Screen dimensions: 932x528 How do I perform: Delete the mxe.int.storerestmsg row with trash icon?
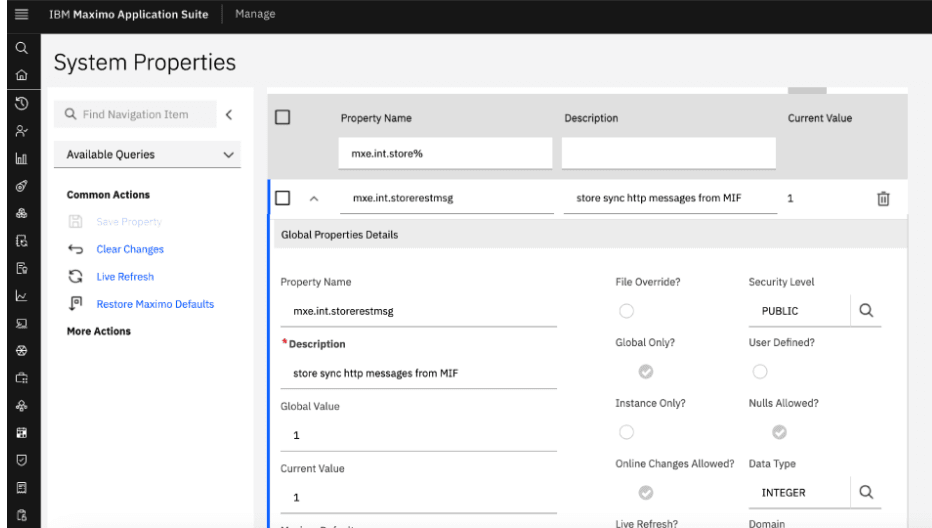point(883,199)
